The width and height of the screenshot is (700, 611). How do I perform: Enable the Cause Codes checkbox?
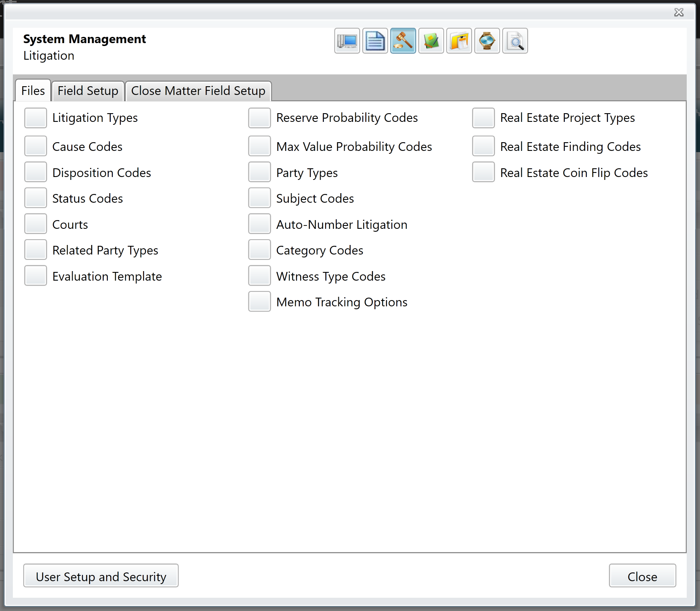[x=35, y=146]
